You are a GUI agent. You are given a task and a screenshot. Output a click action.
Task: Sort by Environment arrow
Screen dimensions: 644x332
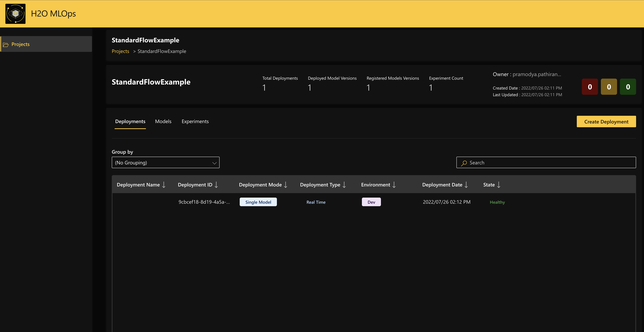394,185
